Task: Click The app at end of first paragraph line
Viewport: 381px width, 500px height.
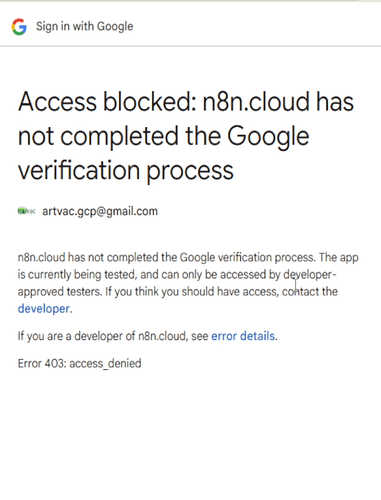Action: pyautogui.click(x=338, y=258)
